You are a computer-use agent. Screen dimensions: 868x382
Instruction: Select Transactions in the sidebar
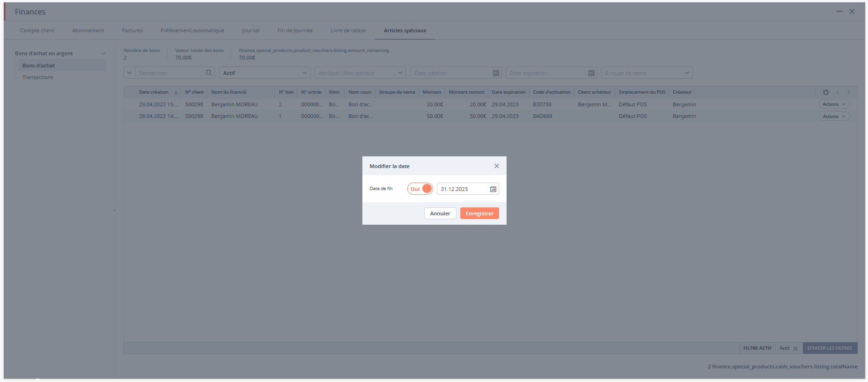point(38,77)
